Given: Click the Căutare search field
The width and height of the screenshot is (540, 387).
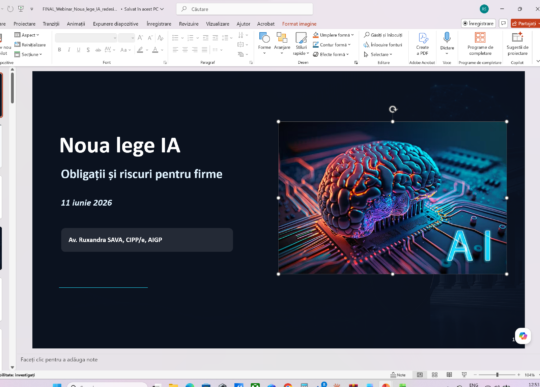Looking at the screenshot, I should [245, 9].
